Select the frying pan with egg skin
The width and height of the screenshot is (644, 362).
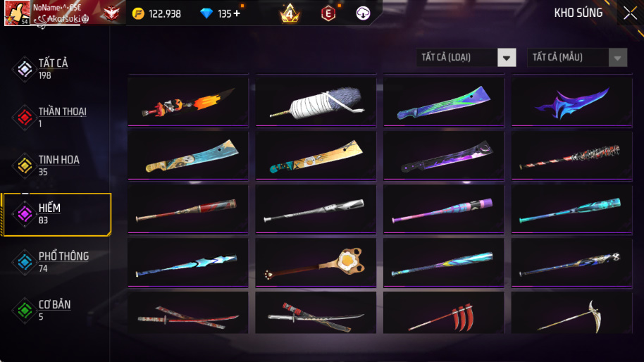316,263
